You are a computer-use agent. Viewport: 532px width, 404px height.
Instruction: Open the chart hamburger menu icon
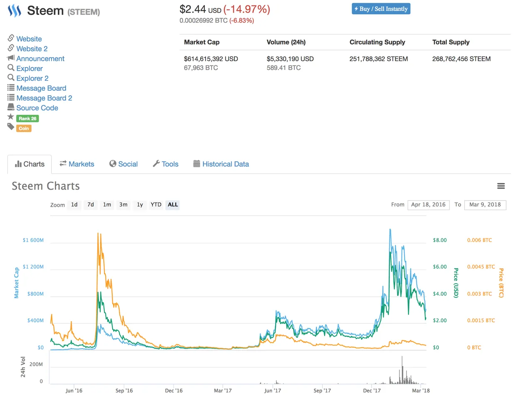(x=501, y=186)
